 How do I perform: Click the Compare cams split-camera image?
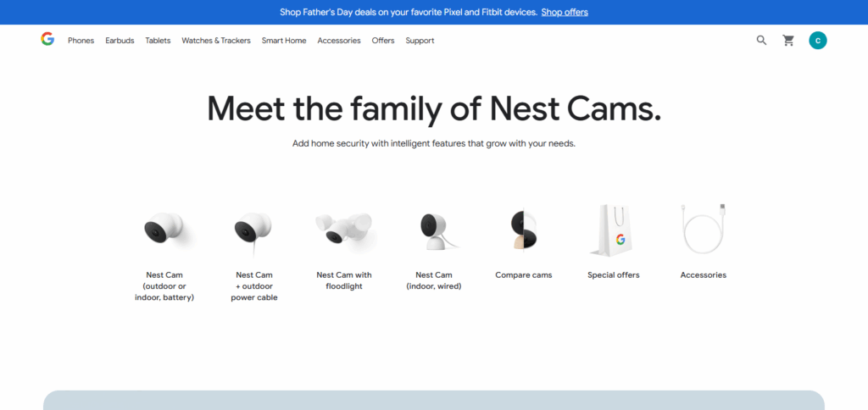click(524, 230)
